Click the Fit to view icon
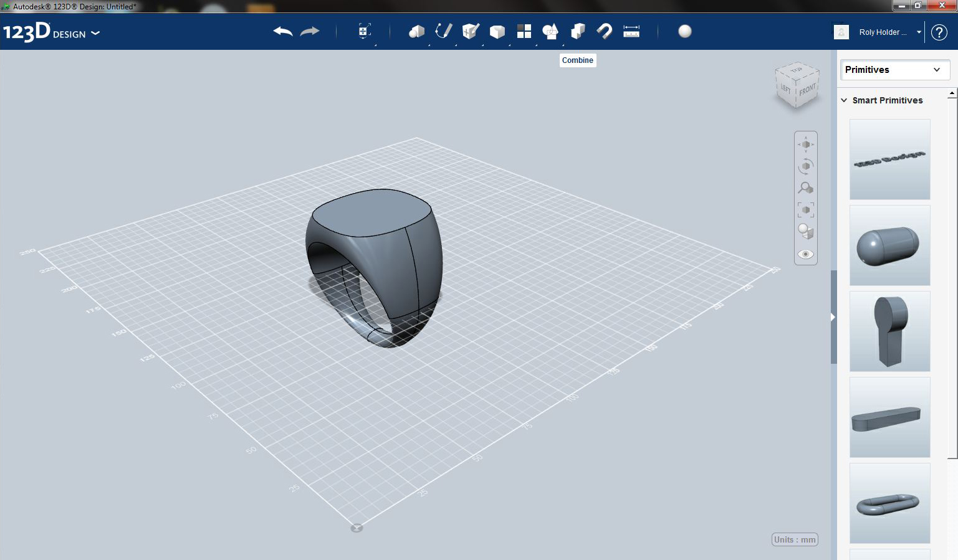Screen dimensions: 958x560 806,210
